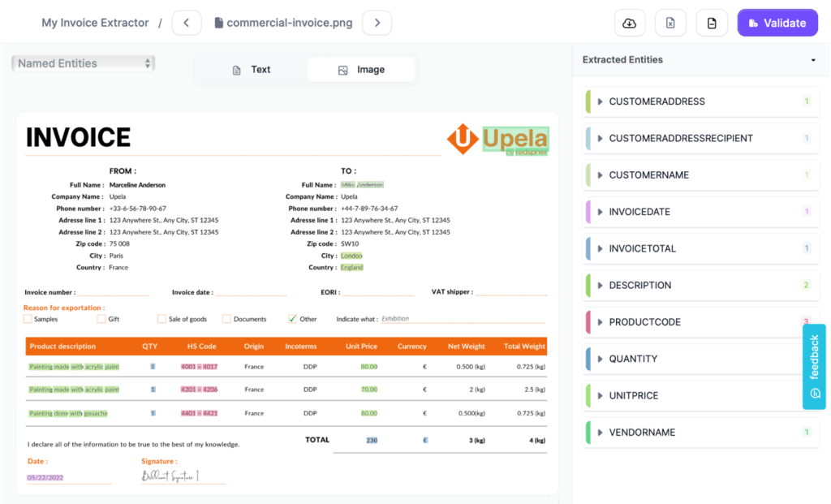Uncheck the Other exportation reason checkbox
The height and width of the screenshot is (504, 831).
293,319
